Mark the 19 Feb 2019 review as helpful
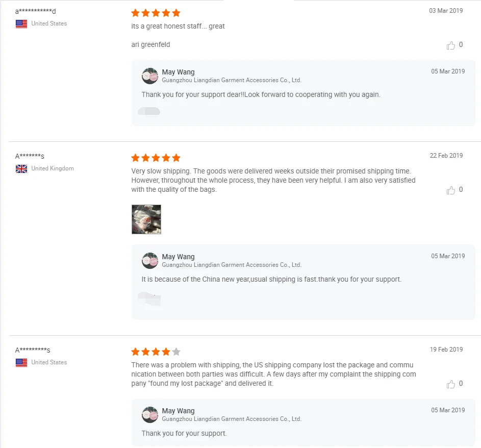This screenshot has width=481, height=448. (x=451, y=384)
